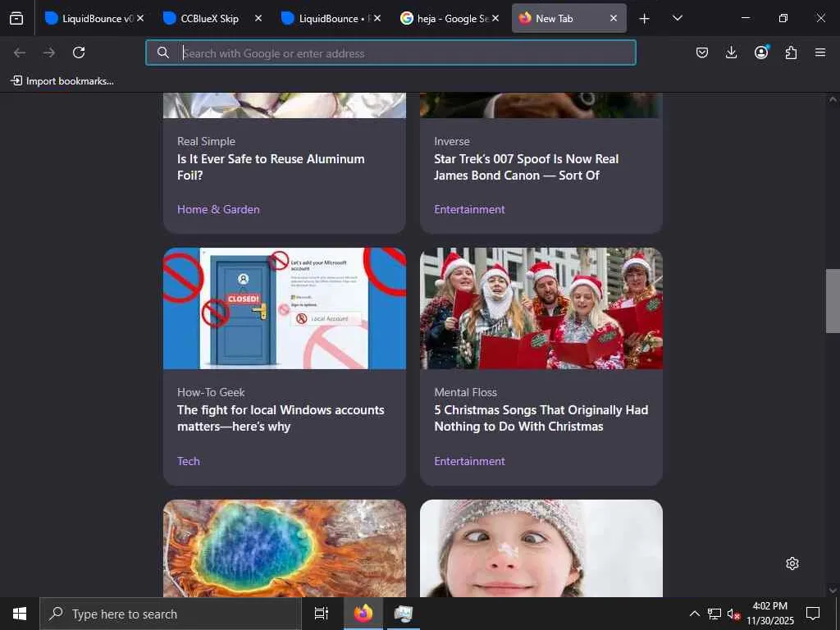Open the Reuse Aluminum Foil article
This screenshot has width=840, height=630.
point(271,167)
